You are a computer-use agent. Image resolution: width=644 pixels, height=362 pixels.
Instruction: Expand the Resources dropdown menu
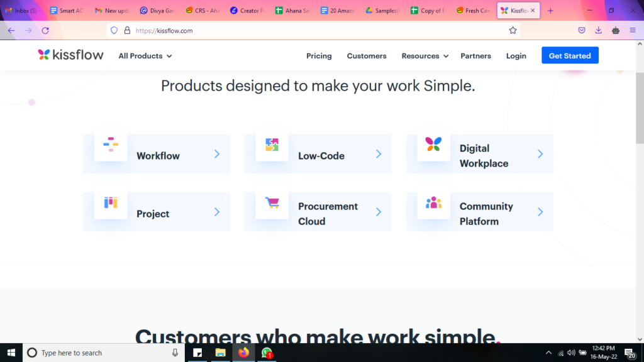[x=425, y=56]
